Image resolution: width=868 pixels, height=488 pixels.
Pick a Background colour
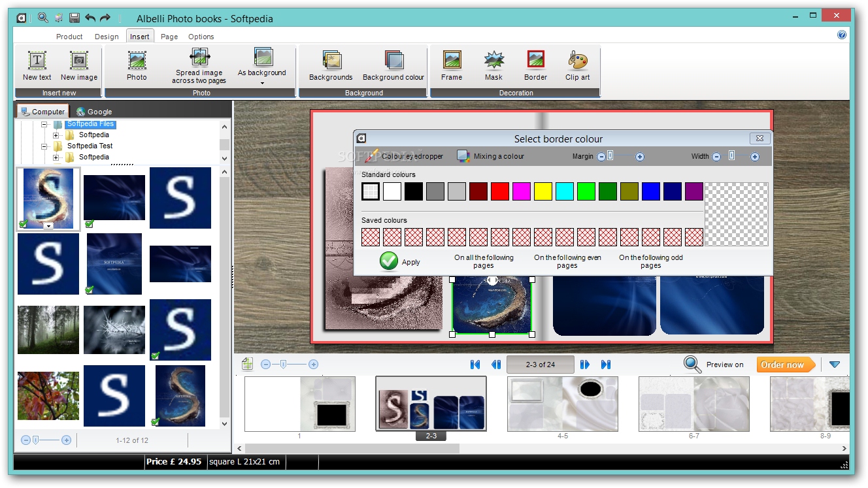click(x=393, y=65)
